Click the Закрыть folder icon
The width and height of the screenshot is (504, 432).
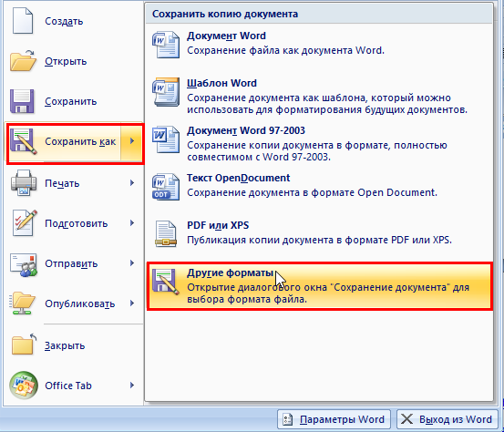pyautogui.click(x=24, y=345)
